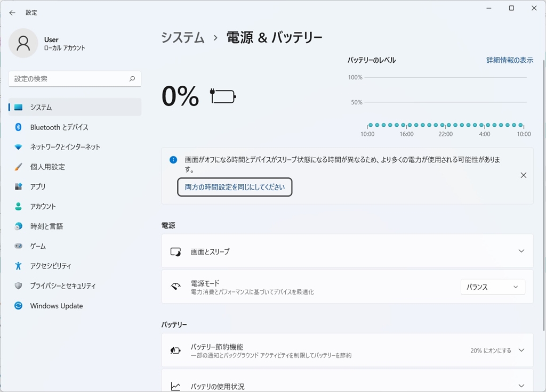Click the ゲーム controller icon

coord(18,246)
